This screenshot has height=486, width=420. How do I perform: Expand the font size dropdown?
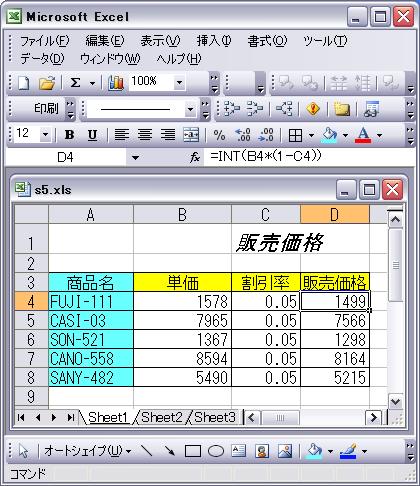(x=45, y=135)
